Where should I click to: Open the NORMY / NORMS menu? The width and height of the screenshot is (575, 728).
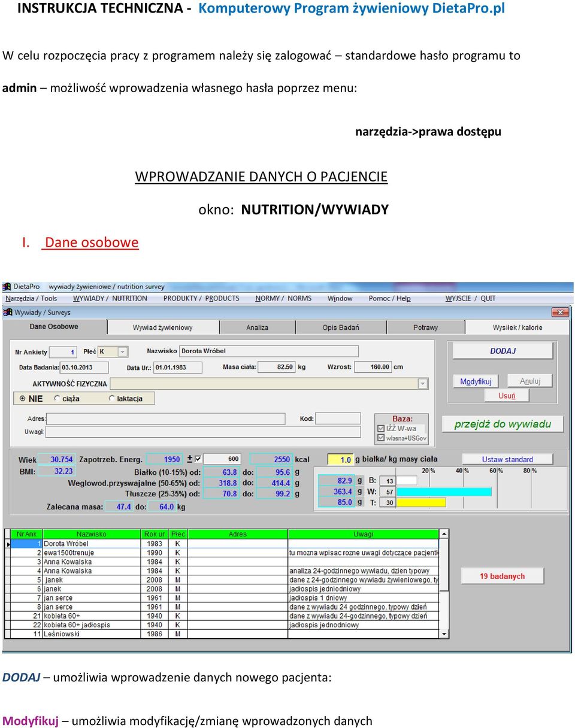283,298
